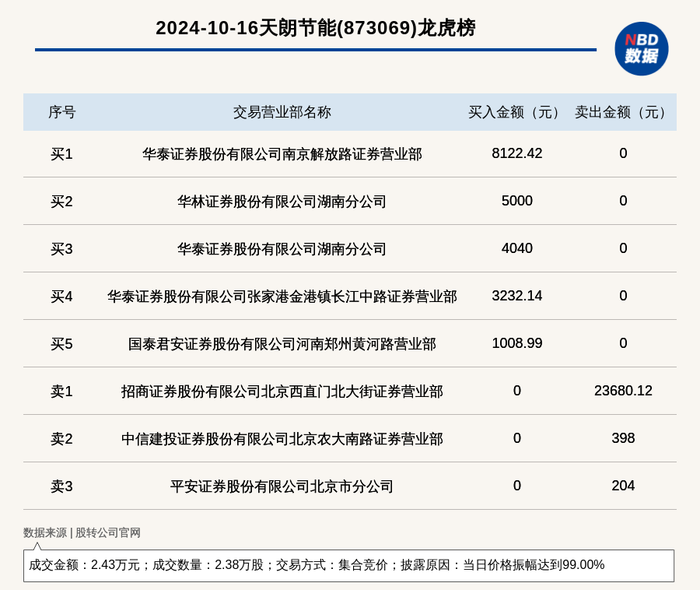Viewport: 700px width, 590px height.
Task: Select 国泰君安证券河南郑州黄河路营业部 name
Action: pyautogui.click(x=282, y=344)
